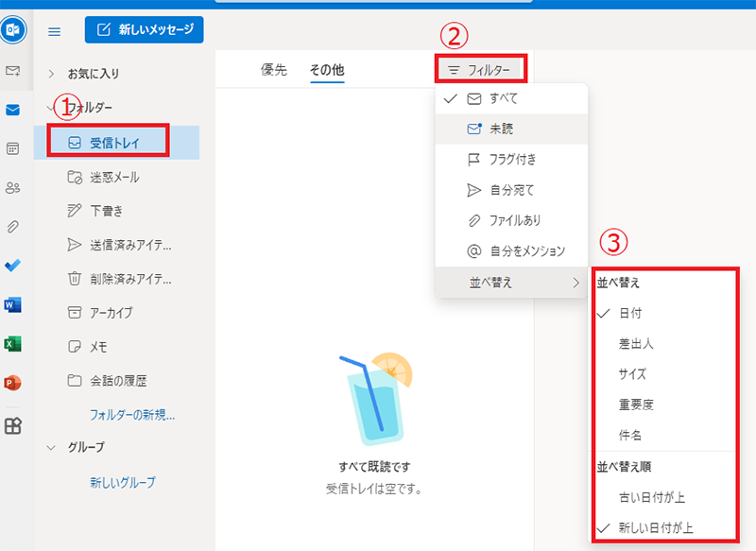This screenshot has width=756, height=551.
Task: Sort messages by 差出人
Action: [664, 344]
